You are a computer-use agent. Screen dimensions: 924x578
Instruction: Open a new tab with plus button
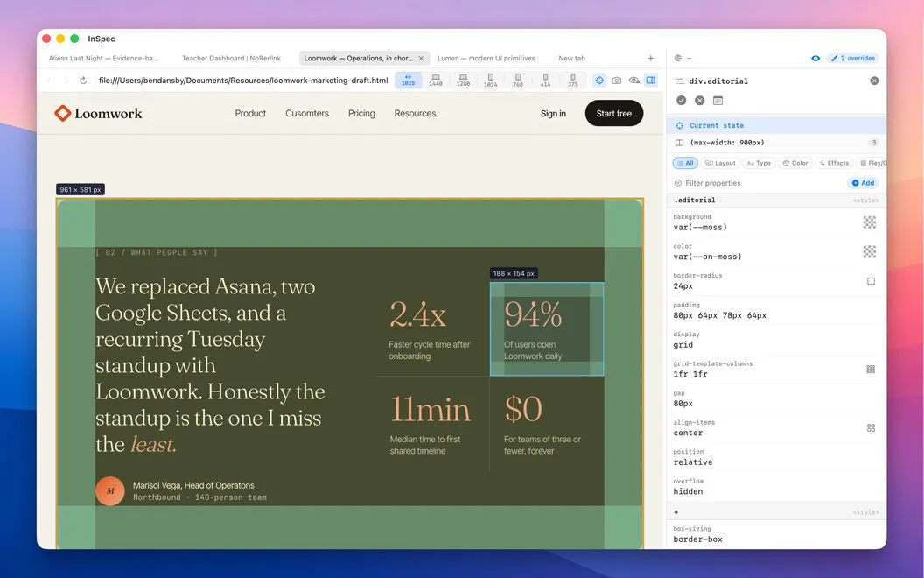pyautogui.click(x=651, y=59)
